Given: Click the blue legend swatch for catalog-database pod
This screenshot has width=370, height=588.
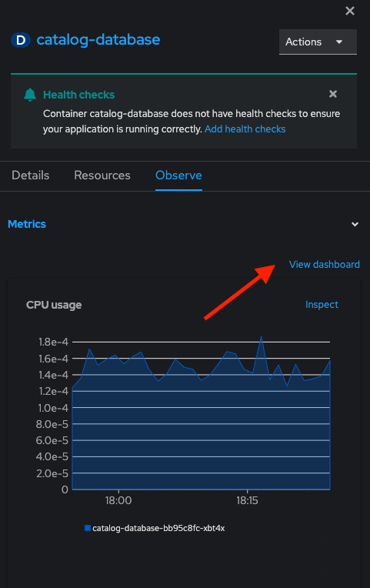Looking at the screenshot, I should click(x=88, y=528).
